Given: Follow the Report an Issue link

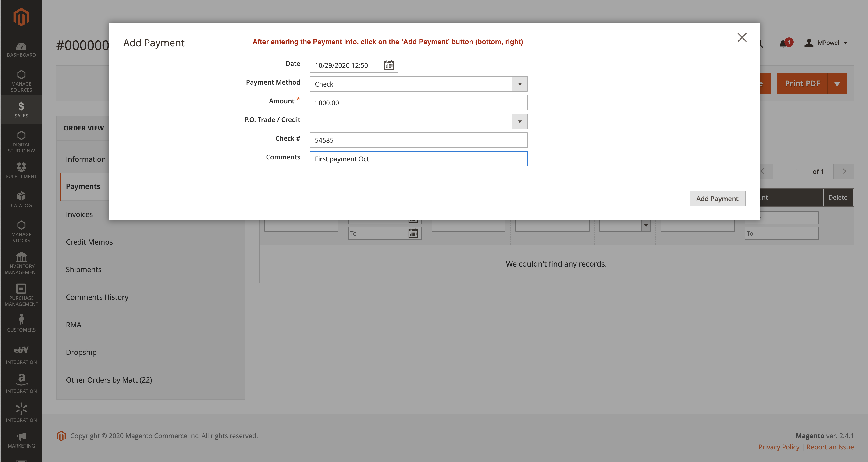Looking at the screenshot, I should (830, 447).
